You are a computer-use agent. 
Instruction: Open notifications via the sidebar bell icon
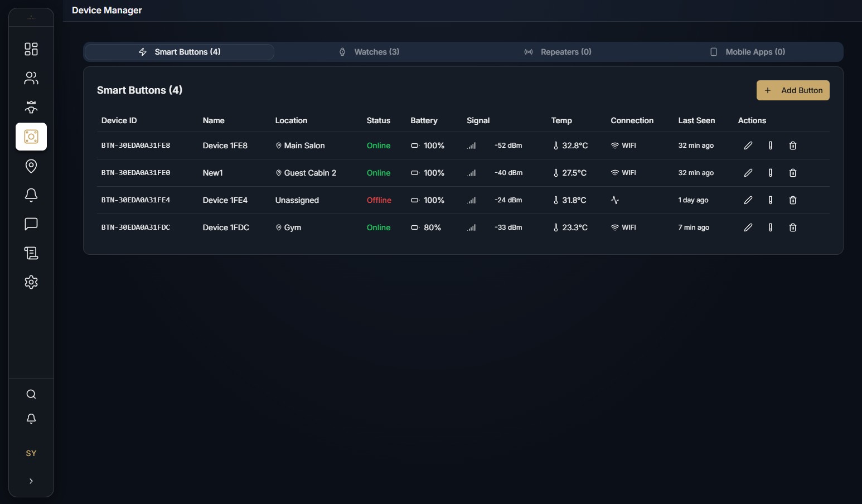pyautogui.click(x=31, y=195)
